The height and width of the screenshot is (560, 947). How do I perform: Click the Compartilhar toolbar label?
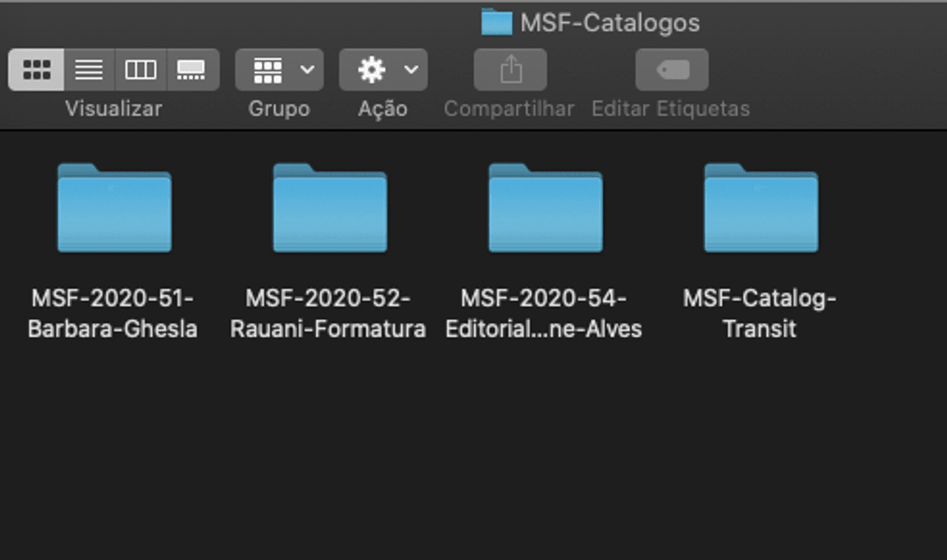[509, 109]
